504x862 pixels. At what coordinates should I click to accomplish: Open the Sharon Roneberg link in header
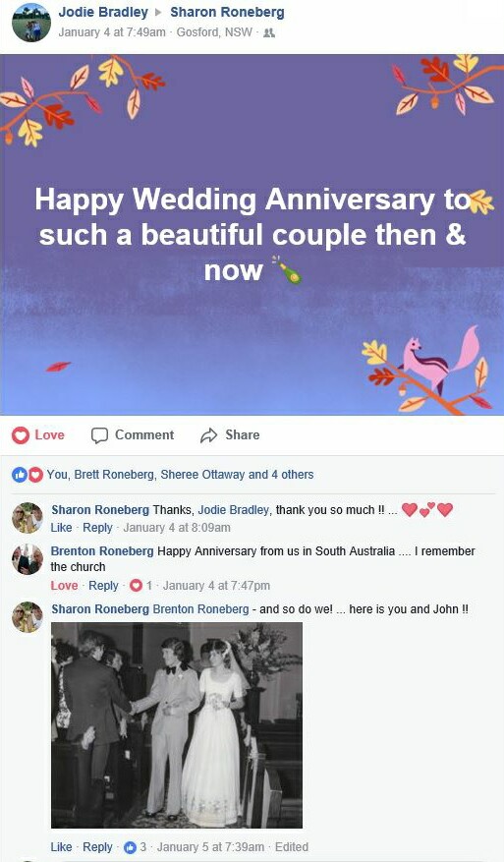(227, 12)
